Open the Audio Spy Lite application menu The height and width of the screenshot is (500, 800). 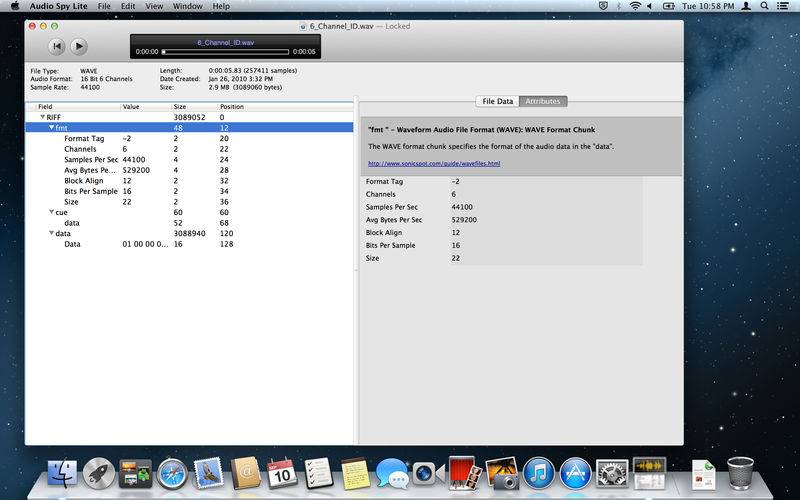coord(56,6)
